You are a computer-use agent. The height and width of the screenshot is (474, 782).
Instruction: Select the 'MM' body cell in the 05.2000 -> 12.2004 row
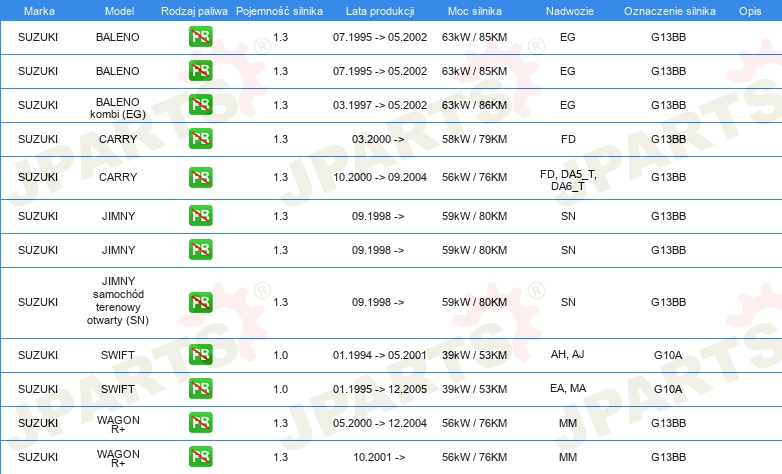[568, 423]
